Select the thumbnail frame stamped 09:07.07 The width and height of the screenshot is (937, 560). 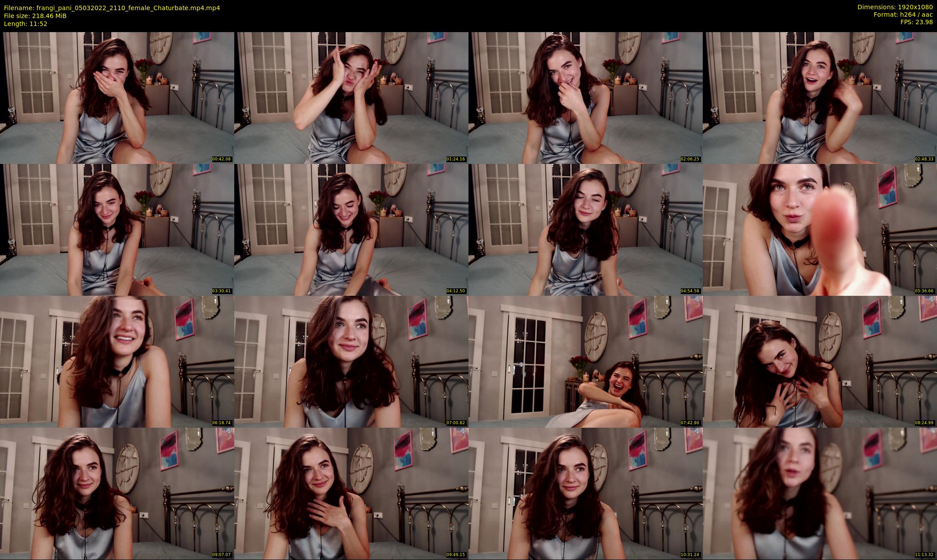coord(117,493)
